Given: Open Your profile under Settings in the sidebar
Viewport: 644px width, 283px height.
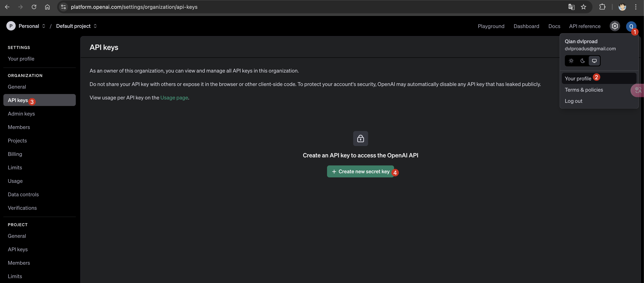Looking at the screenshot, I should coord(40,59).
